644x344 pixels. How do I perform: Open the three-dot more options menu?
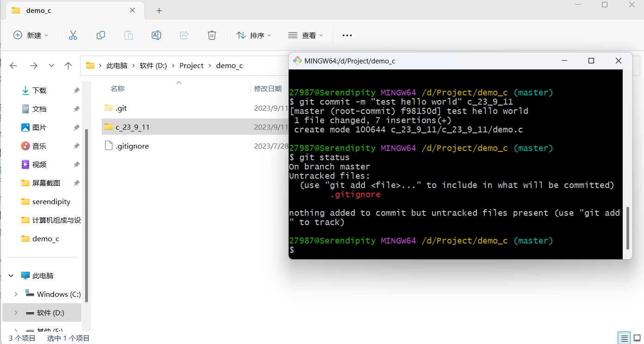pos(347,35)
